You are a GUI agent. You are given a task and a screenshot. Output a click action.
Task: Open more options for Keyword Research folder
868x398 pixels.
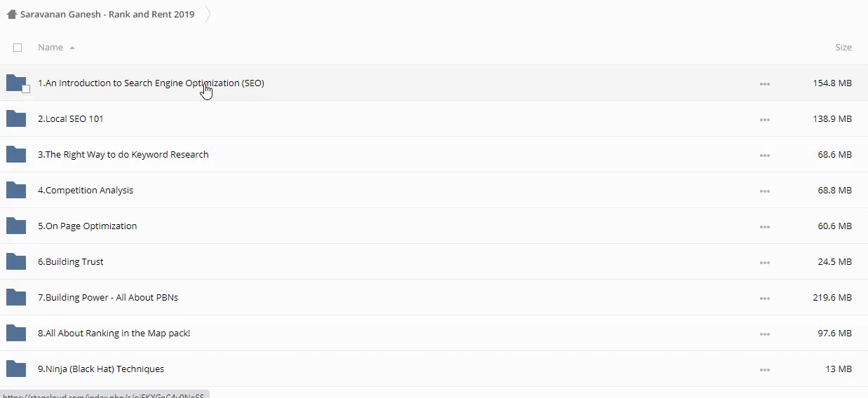[764, 155]
